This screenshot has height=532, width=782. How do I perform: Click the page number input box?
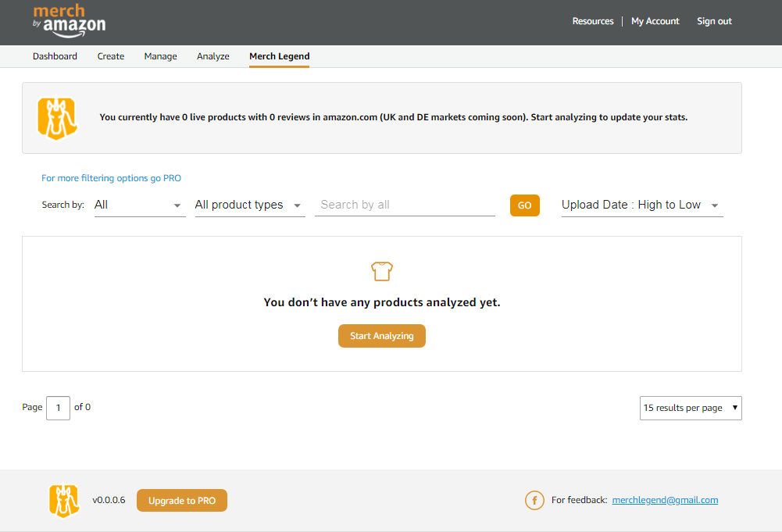pos(59,408)
